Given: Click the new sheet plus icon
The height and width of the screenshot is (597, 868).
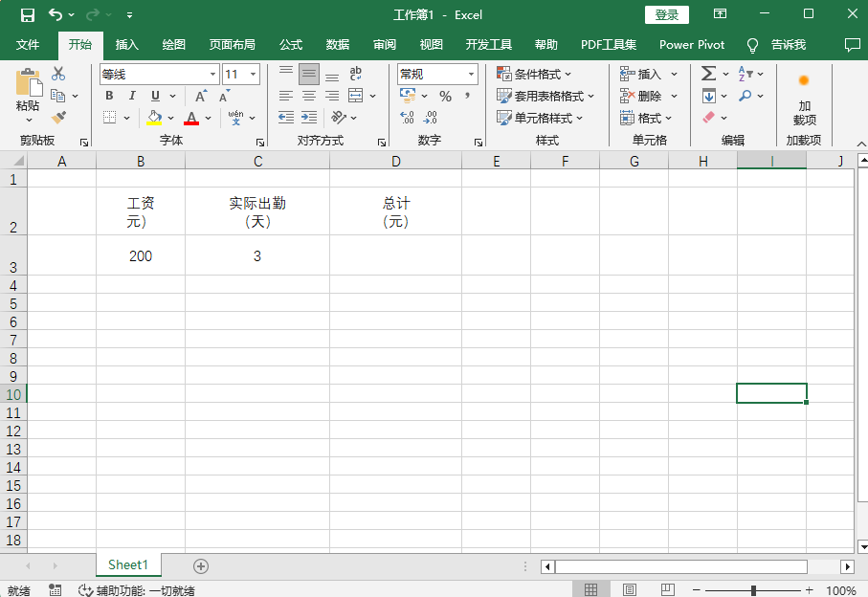Looking at the screenshot, I should coord(201,566).
